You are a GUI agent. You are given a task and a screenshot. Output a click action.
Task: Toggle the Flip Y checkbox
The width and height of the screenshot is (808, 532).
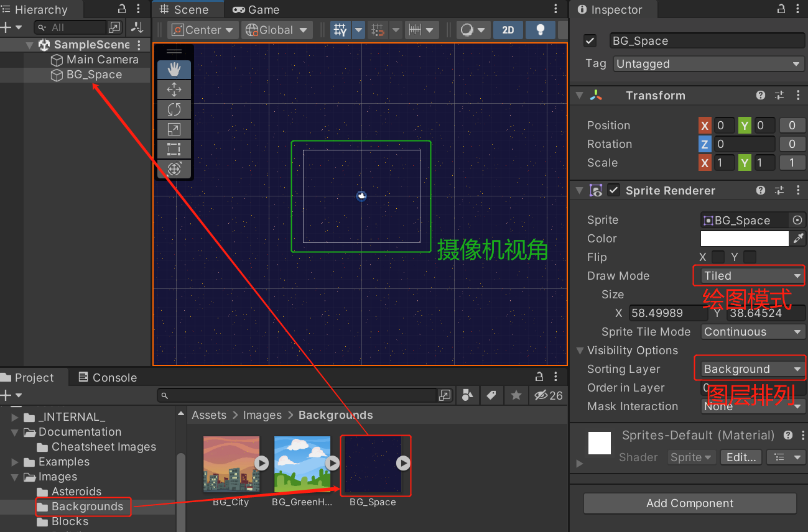coord(750,257)
